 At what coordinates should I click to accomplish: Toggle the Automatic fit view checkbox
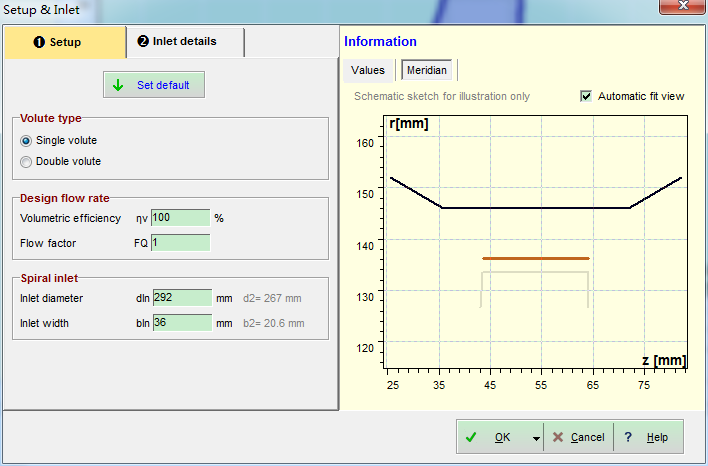click(586, 96)
